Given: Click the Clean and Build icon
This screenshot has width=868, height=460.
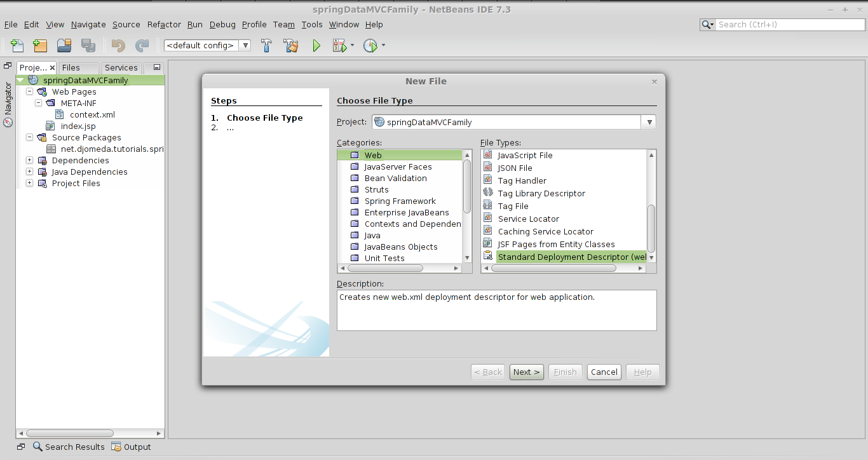Looking at the screenshot, I should tap(291, 45).
